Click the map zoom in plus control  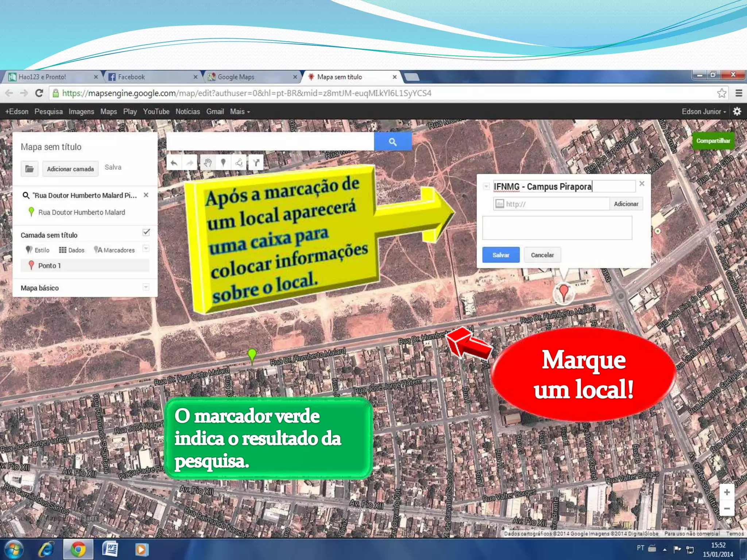(x=727, y=492)
